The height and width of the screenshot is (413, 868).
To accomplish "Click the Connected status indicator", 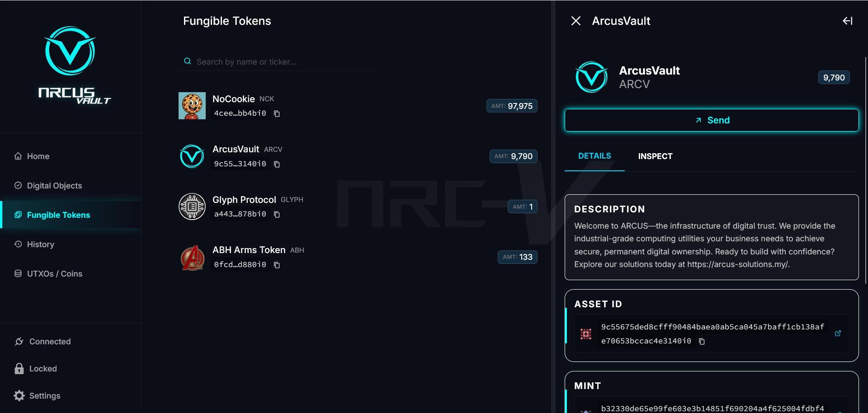I will click(x=50, y=342).
